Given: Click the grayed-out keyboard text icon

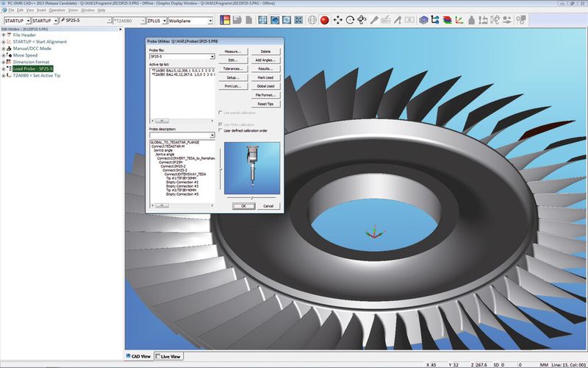Looking at the screenshot, I should click(x=385, y=21).
